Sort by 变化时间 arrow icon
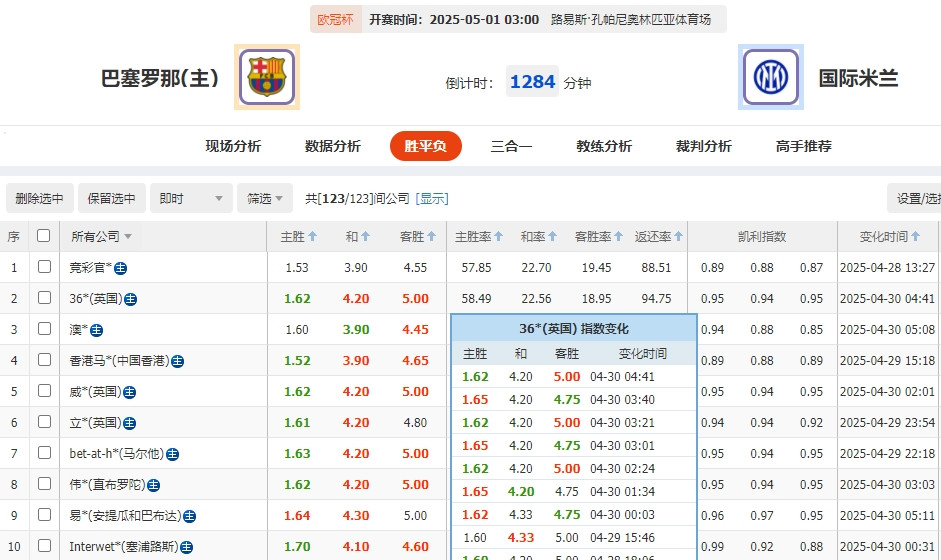Image resolution: width=941 pixels, height=560 pixels. click(x=915, y=236)
